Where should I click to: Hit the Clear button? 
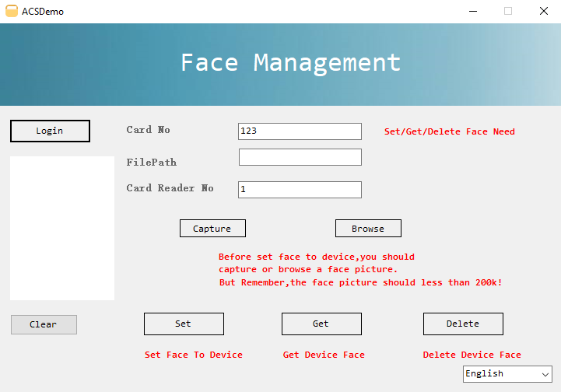(44, 324)
